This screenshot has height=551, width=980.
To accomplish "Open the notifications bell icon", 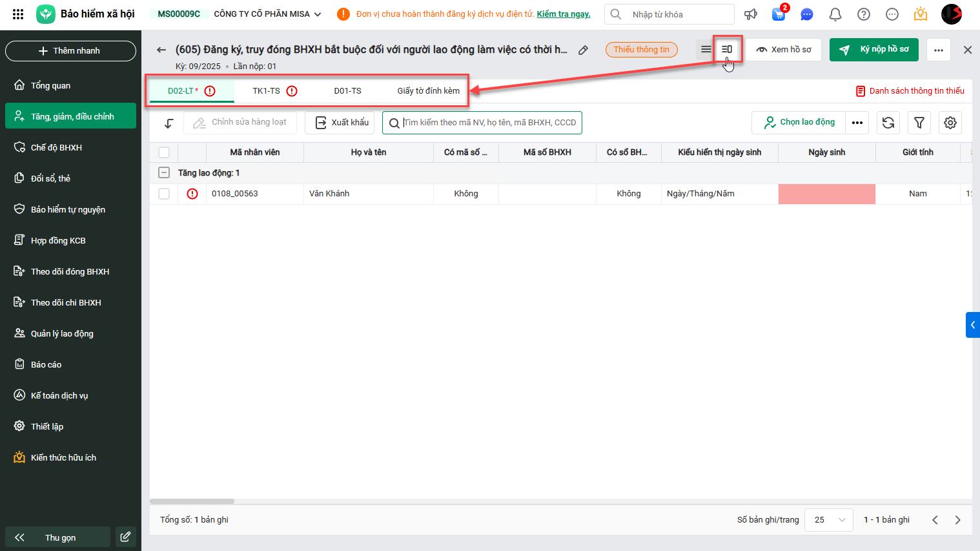I will coord(835,14).
